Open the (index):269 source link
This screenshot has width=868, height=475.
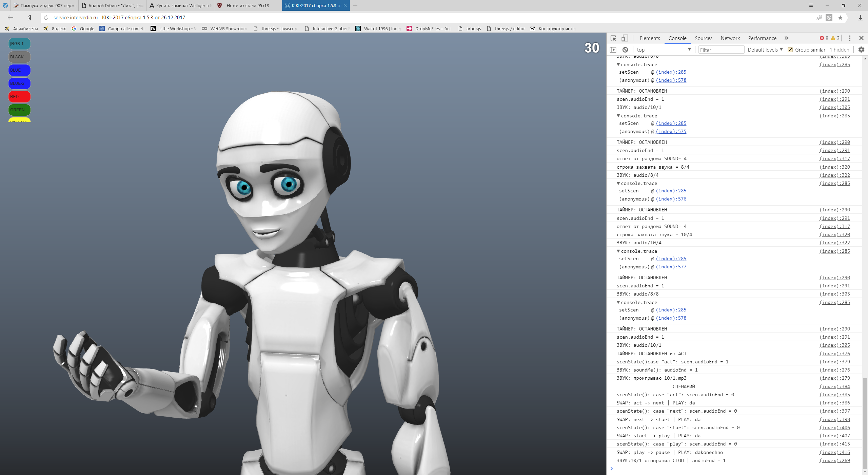[834, 460]
